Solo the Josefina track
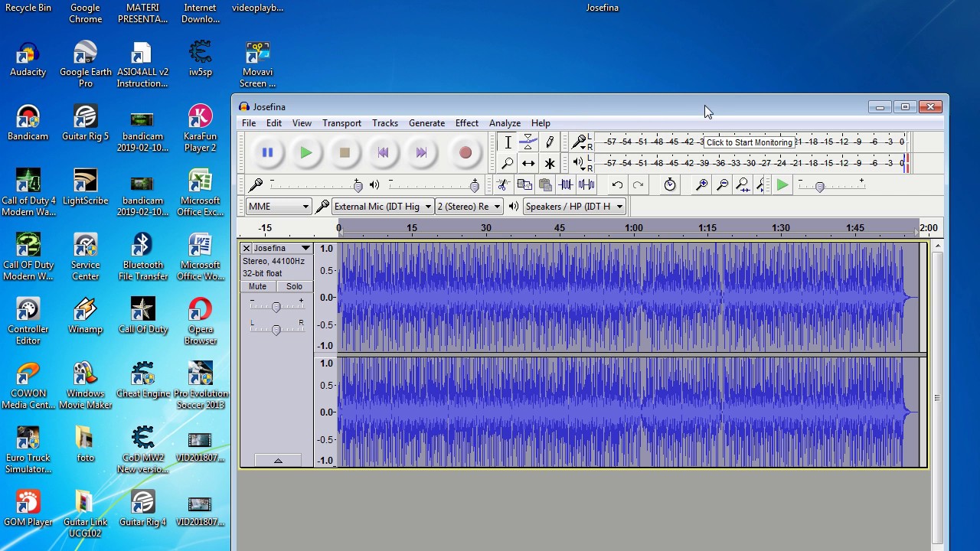This screenshot has height=551, width=980. pos(294,286)
